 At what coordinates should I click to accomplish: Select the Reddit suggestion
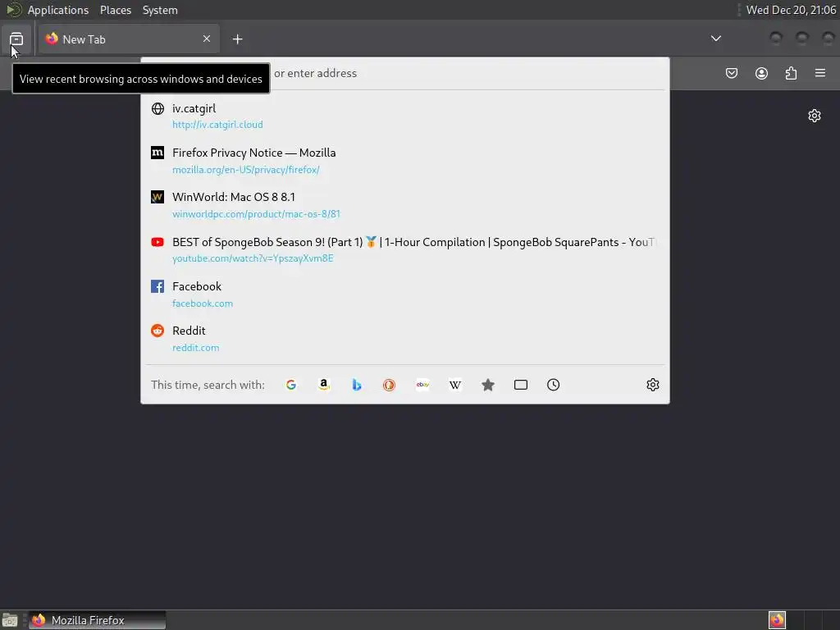pos(405,339)
